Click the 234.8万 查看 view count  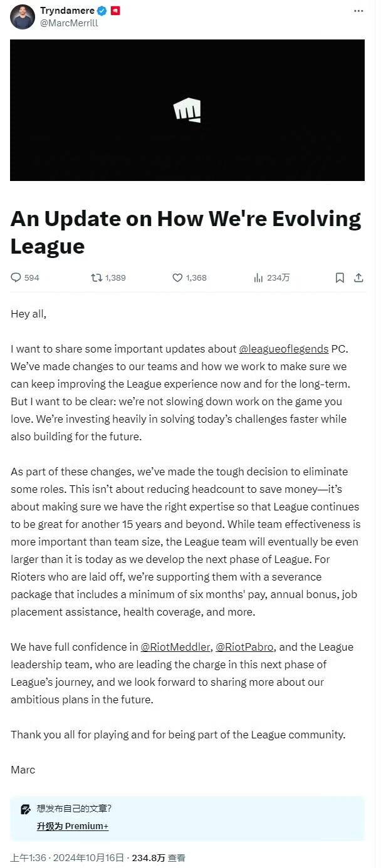click(158, 858)
